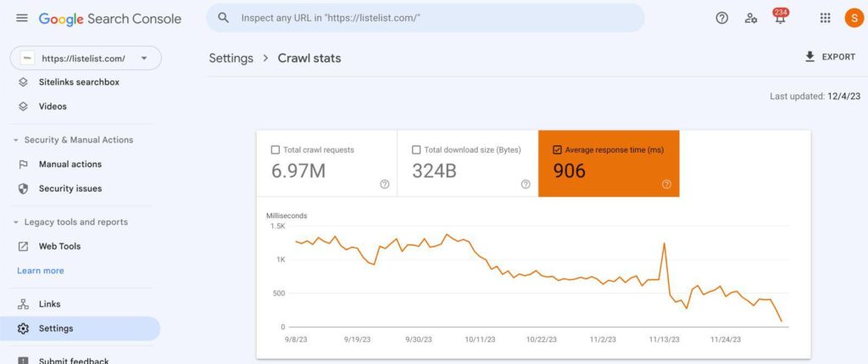Click the listelist.com property favicon

27,59
